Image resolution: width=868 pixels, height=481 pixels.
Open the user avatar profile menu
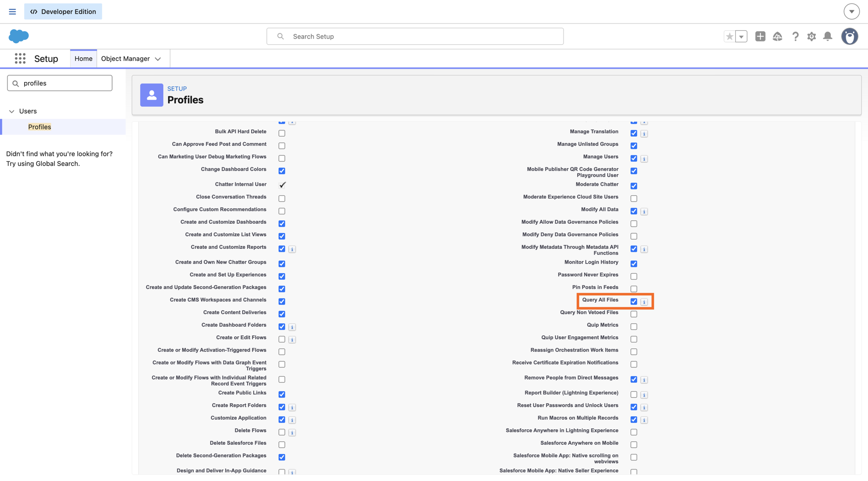coord(849,36)
